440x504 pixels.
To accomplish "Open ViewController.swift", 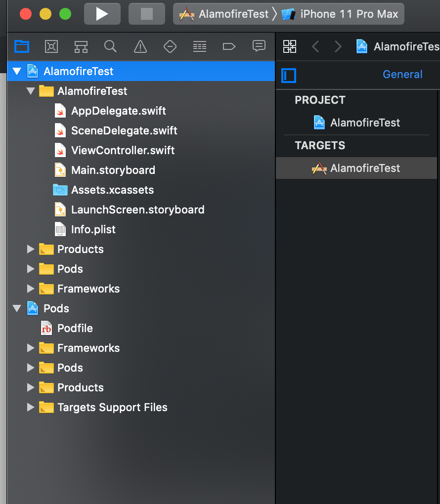I will 141,150.
